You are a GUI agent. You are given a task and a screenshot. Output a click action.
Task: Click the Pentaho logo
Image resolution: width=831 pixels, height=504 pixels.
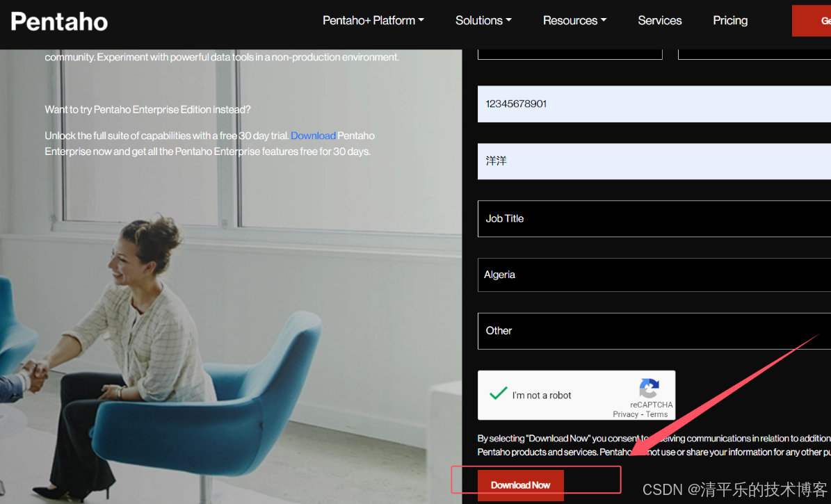coord(59,22)
